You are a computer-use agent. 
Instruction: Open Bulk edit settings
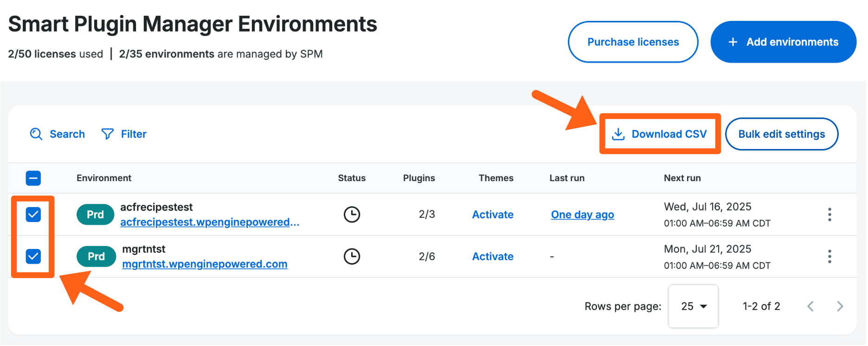pos(781,134)
